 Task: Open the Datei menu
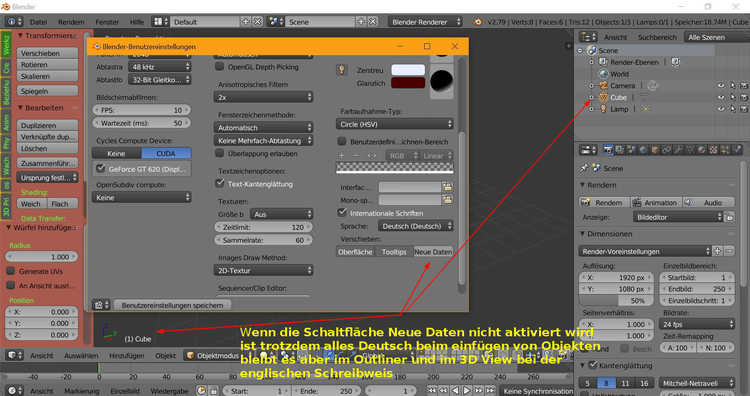[x=38, y=22]
